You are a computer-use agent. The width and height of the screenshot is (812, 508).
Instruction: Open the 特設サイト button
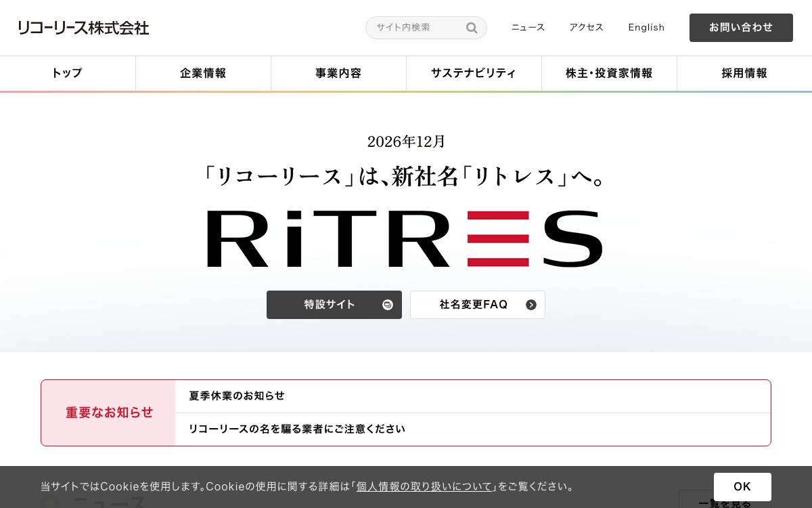pos(334,305)
